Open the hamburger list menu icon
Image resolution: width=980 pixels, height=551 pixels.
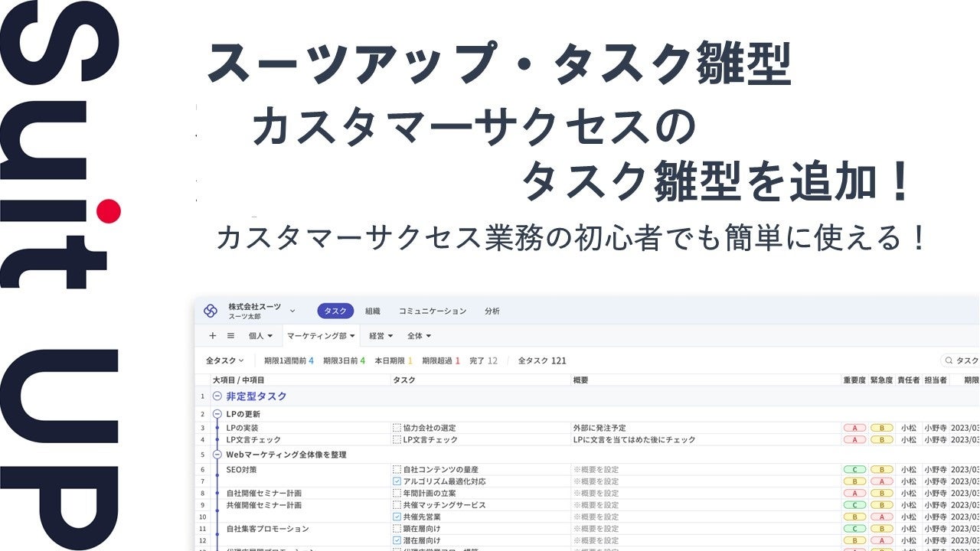tap(230, 335)
